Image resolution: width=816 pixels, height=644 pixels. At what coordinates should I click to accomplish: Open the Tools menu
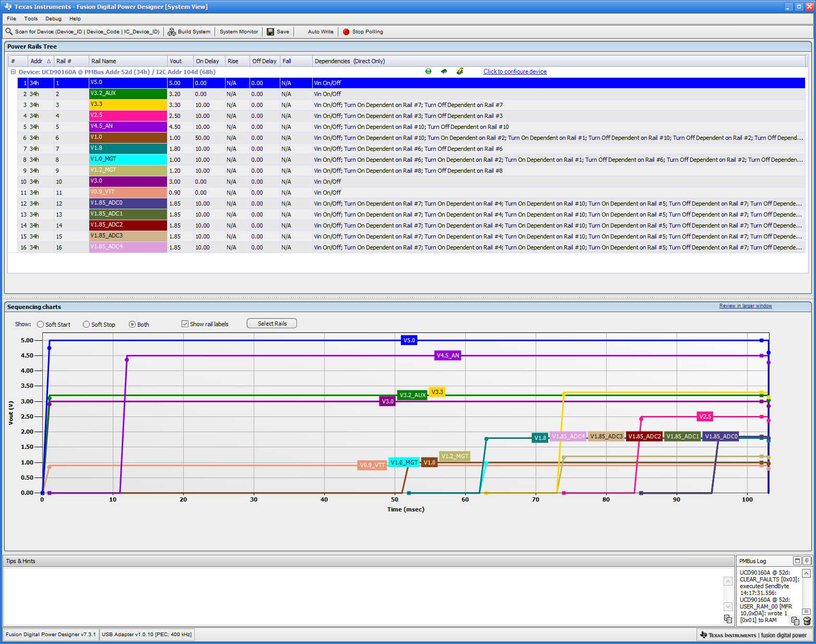coord(31,18)
